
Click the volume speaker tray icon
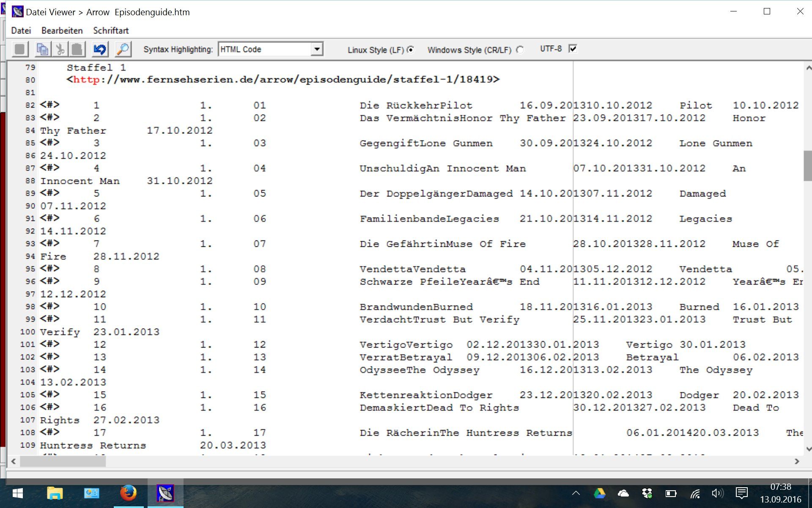pos(718,493)
